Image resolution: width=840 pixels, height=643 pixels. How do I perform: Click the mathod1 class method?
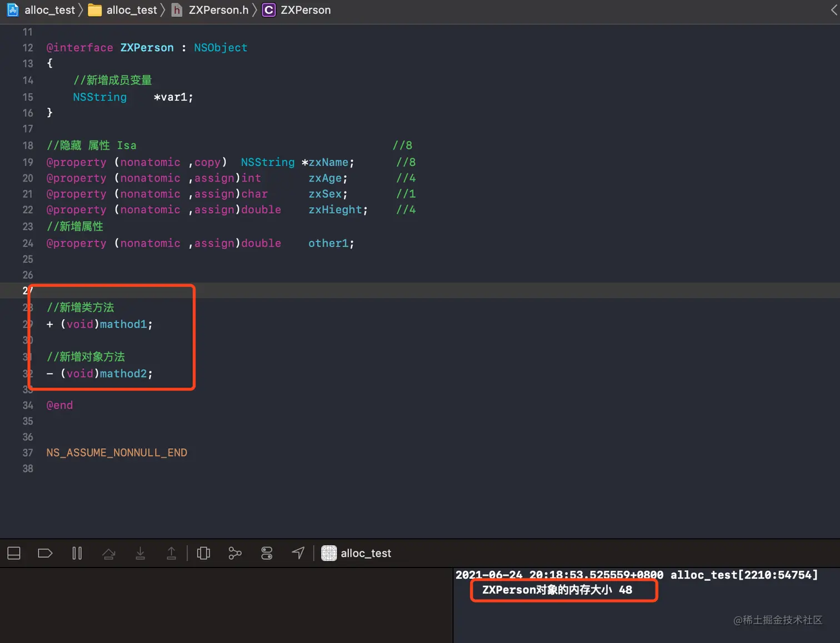pyautogui.click(x=123, y=324)
